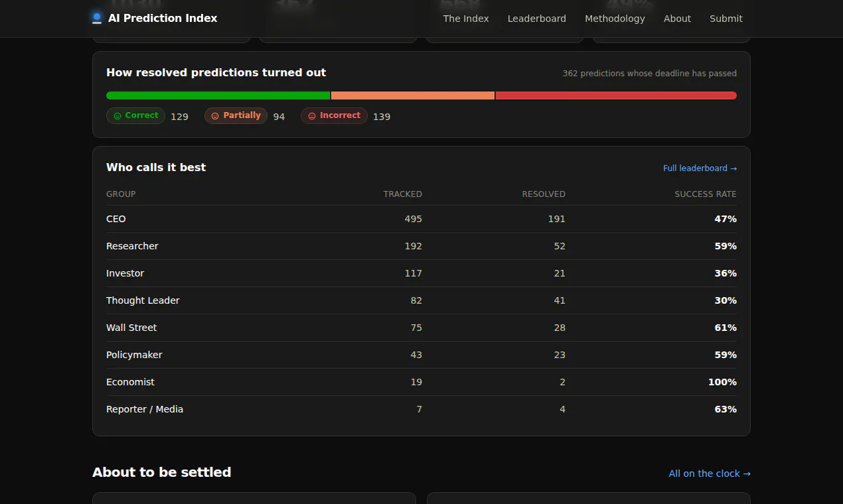Select the Policymaker group row label
This screenshot has width=843, height=504.
pyautogui.click(x=134, y=355)
